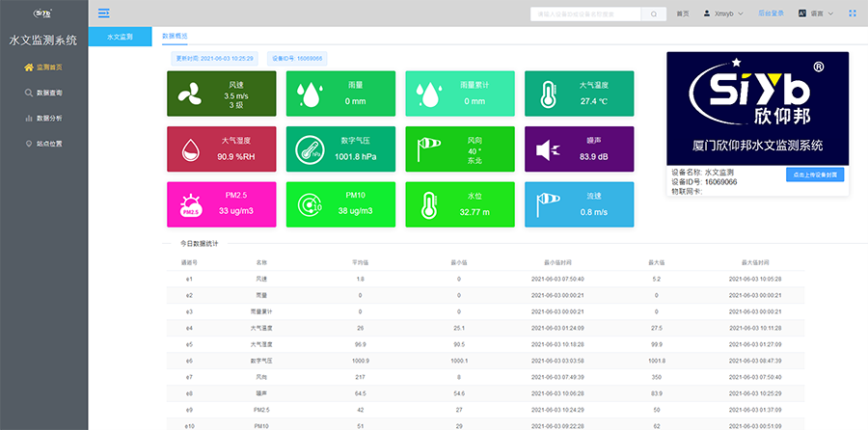Click the small SIYB logo atop the sidebar

click(x=43, y=13)
